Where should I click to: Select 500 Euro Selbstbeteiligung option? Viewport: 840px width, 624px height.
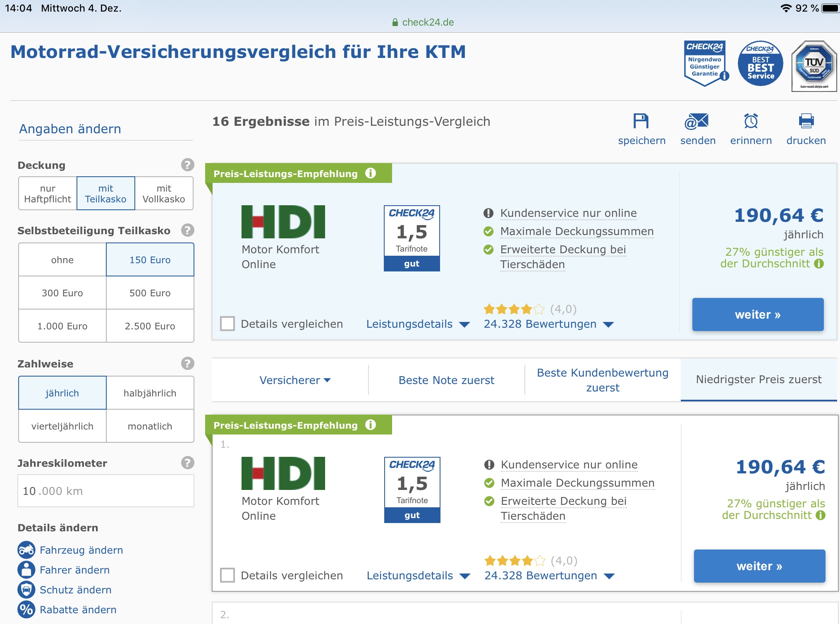click(150, 293)
